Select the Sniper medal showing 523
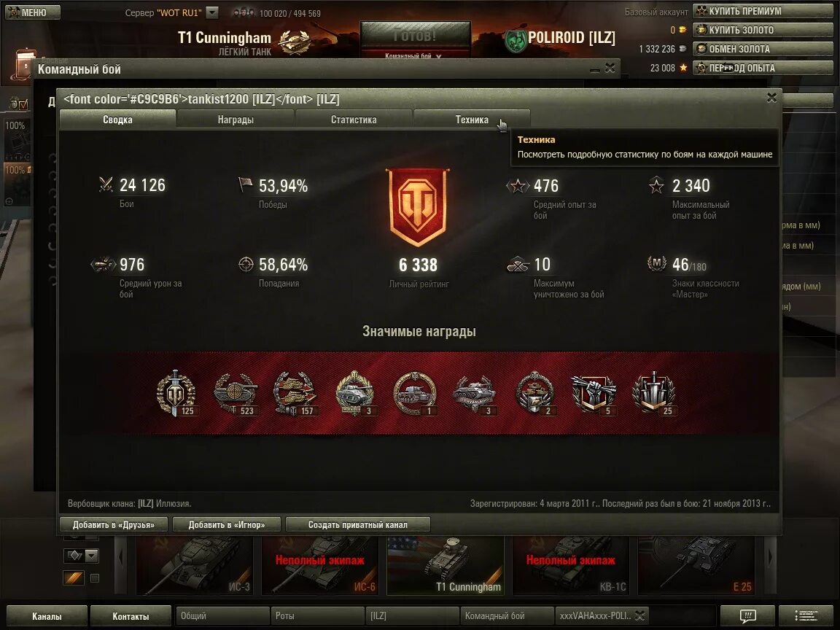 point(236,394)
